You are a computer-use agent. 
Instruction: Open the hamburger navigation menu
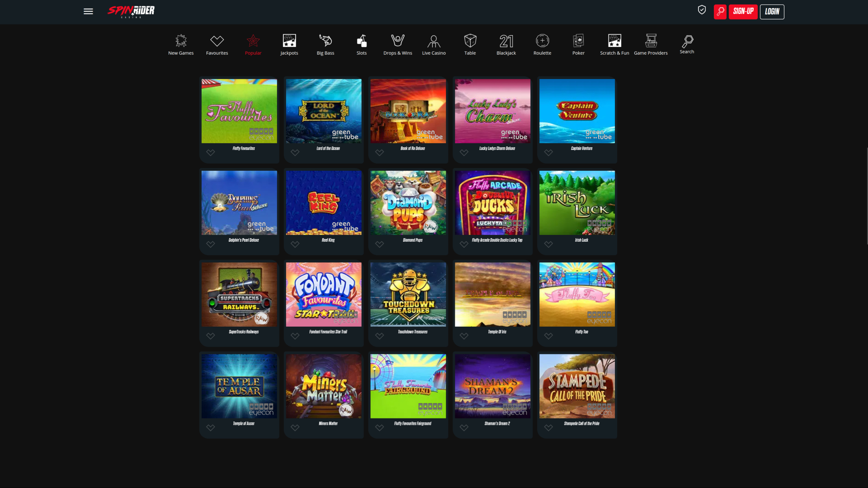tap(88, 11)
